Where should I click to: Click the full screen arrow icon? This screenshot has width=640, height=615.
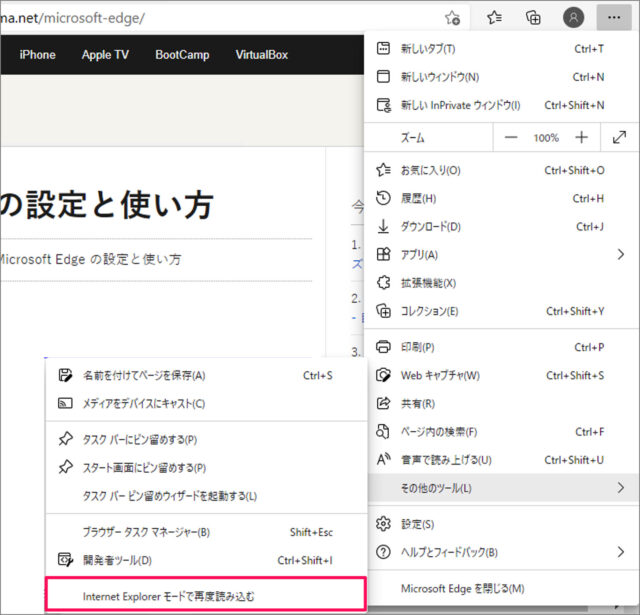[619, 137]
